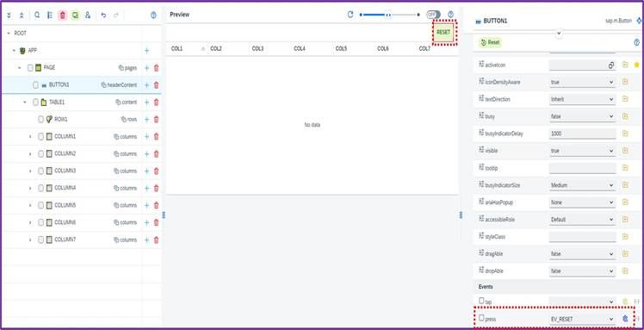Delete BUTTON1 using its trash icon
644x330 pixels.
[156, 85]
